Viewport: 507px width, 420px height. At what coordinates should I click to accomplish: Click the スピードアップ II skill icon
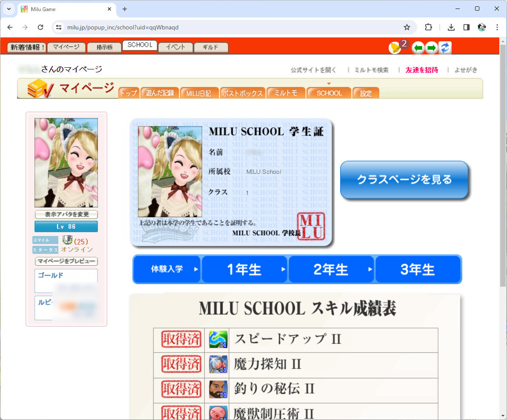[218, 339]
